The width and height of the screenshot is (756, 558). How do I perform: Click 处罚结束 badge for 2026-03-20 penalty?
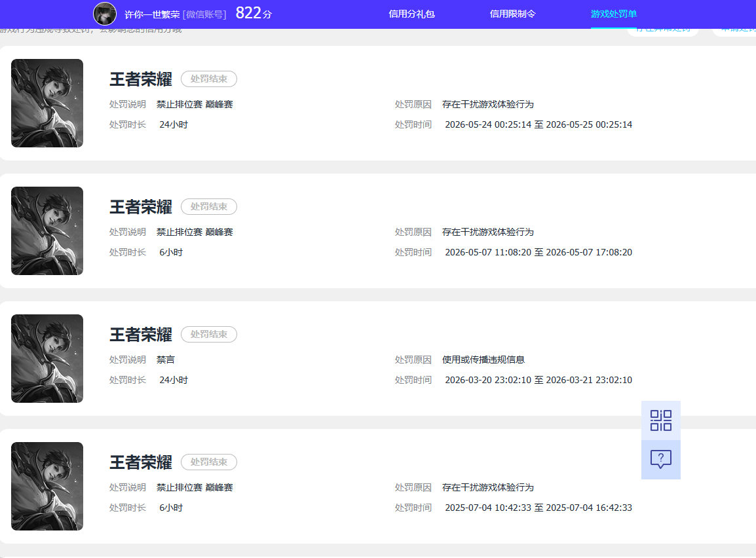tap(209, 335)
